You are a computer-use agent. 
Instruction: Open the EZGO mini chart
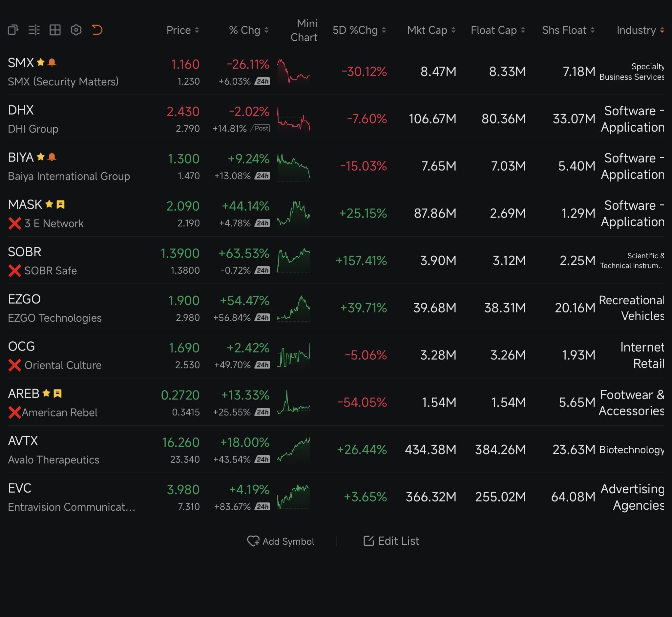tap(294, 308)
